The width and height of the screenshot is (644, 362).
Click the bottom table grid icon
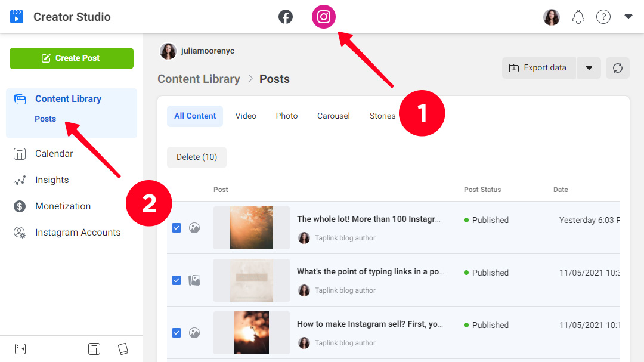94,349
